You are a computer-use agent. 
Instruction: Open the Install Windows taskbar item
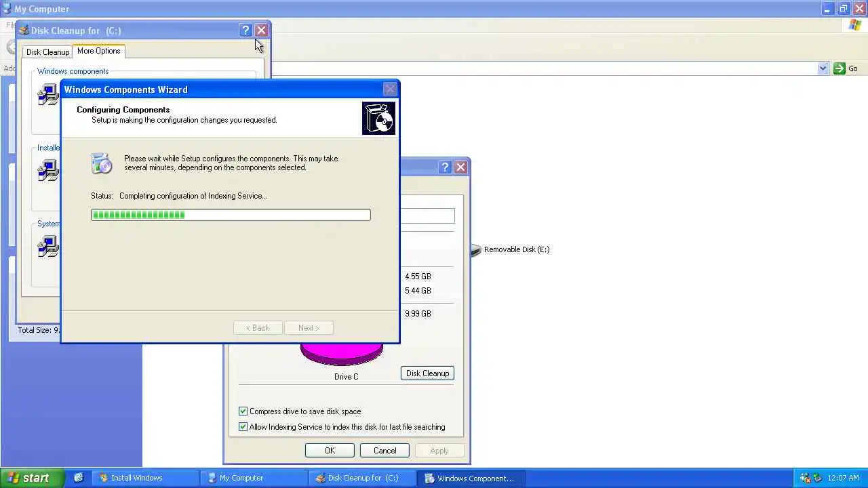click(144, 478)
